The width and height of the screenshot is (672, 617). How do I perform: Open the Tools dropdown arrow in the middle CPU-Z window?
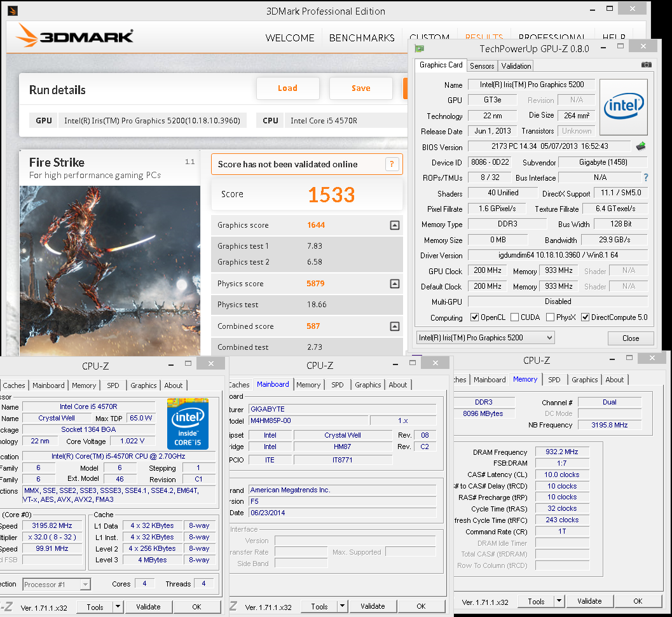[342, 606]
